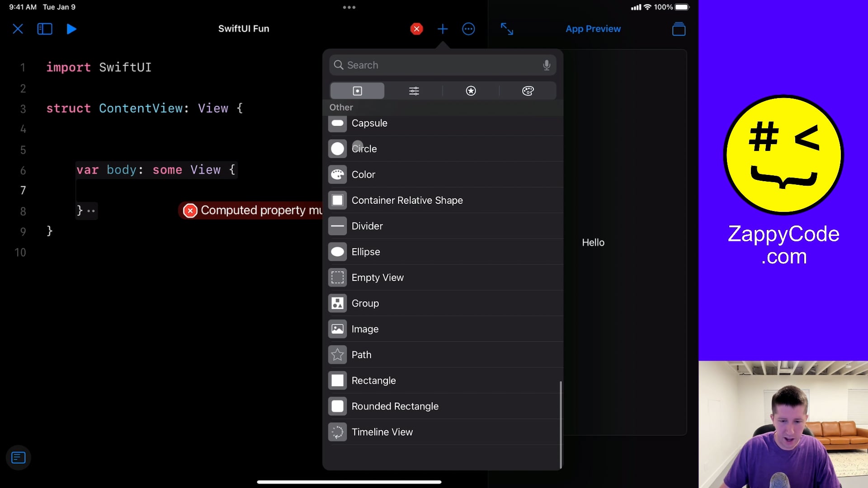Click the Color palette row icon

tap(337, 174)
